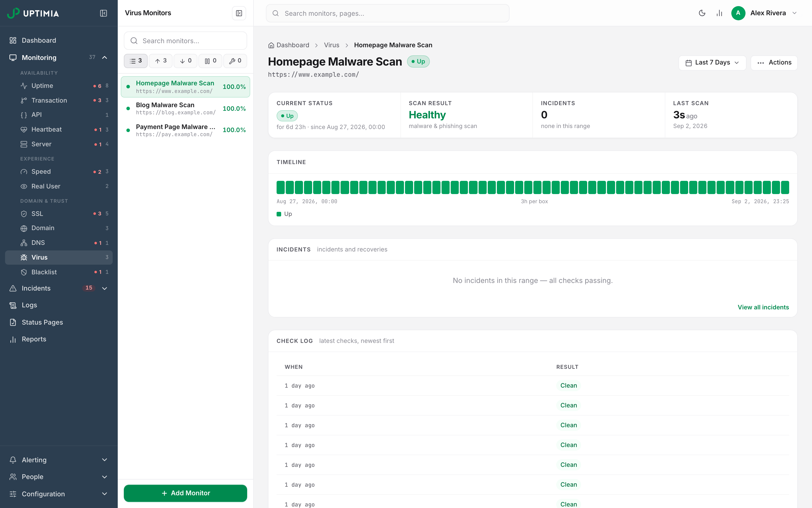Go to Virus breadcrumb link
This screenshot has width=812, height=508.
(331, 45)
